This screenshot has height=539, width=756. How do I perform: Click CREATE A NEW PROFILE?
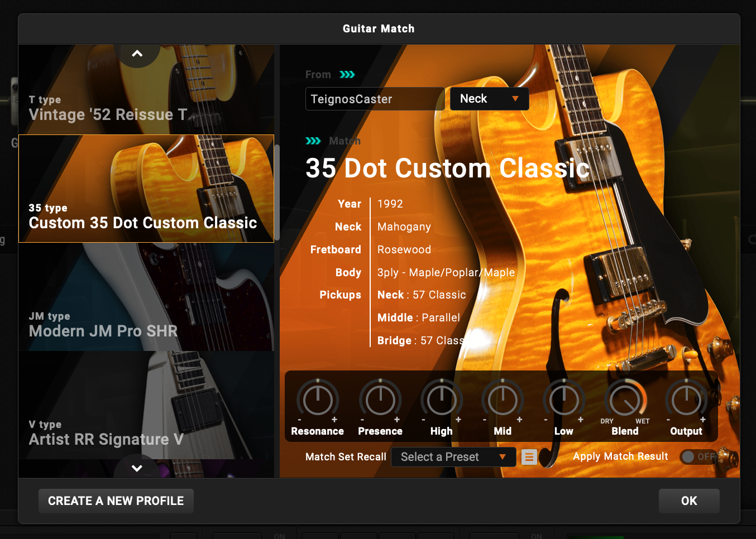click(116, 501)
